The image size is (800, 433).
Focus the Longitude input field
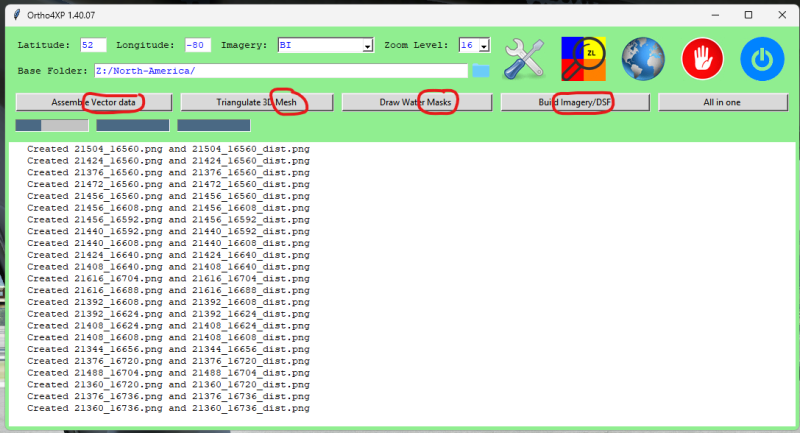pos(197,45)
